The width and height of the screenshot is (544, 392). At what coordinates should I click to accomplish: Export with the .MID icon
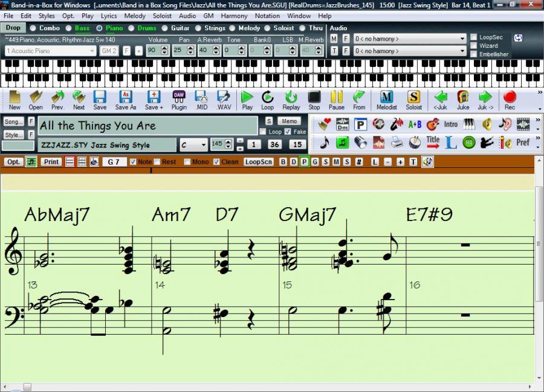click(201, 100)
